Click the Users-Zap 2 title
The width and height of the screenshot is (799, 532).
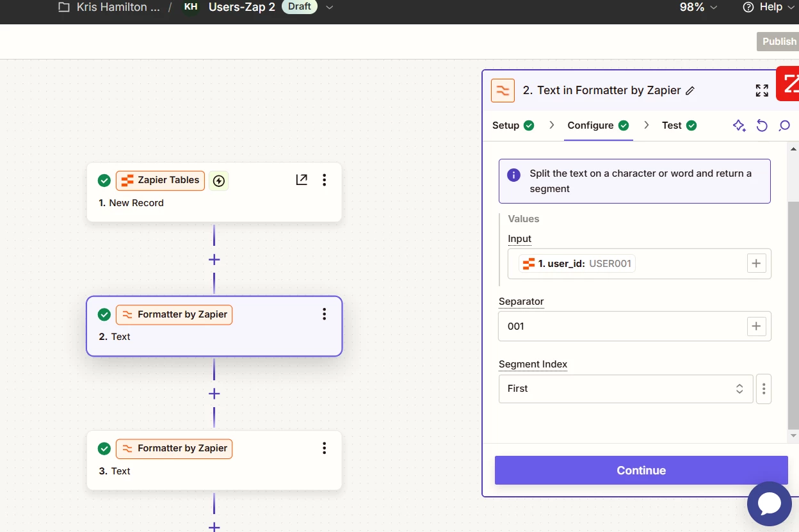click(x=241, y=7)
